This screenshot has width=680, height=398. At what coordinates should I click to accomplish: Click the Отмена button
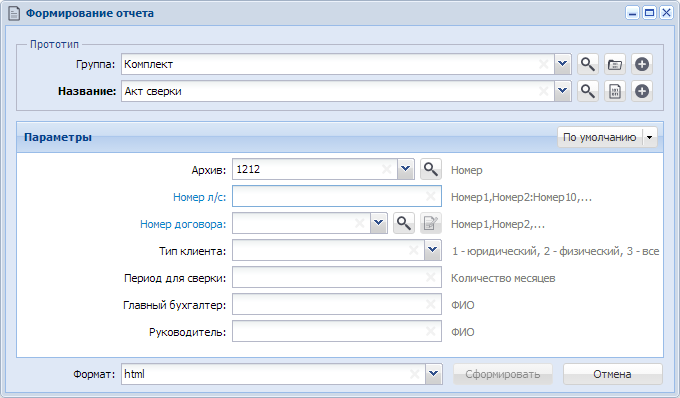click(x=612, y=374)
